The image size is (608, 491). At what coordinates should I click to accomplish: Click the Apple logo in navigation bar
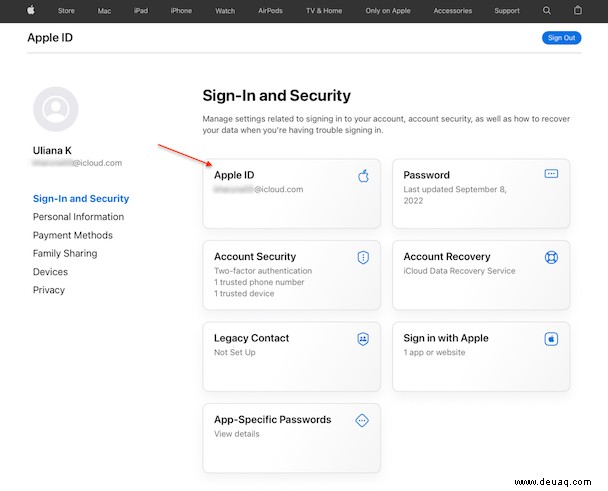tap(31, 10)
